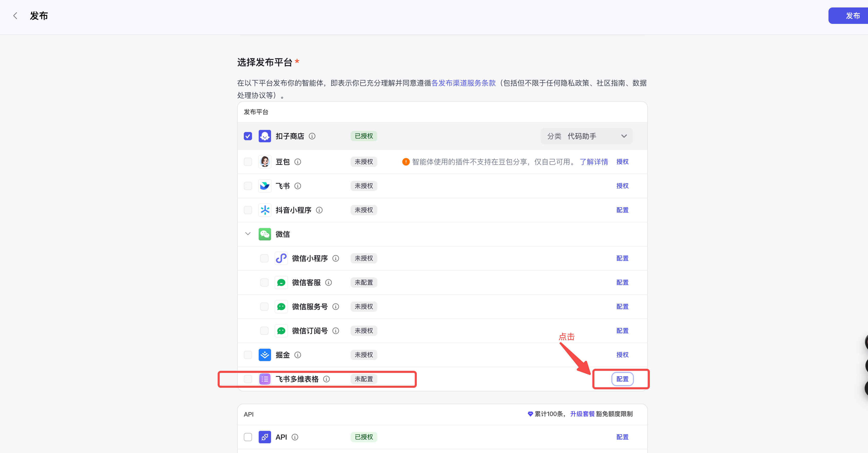
Task: Open the 分类 代码助手 dropdown
Action: point(586,136)
